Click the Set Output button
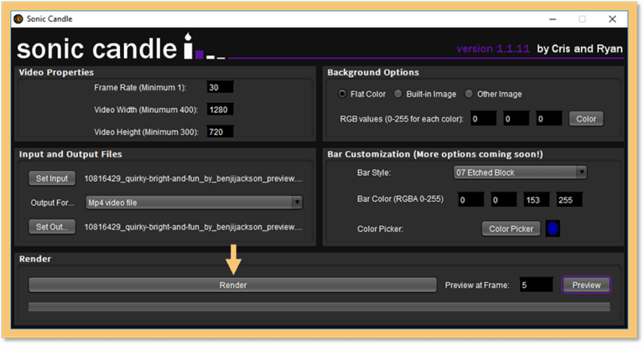This screenshot has width=644, height=345. pos(52,227)
